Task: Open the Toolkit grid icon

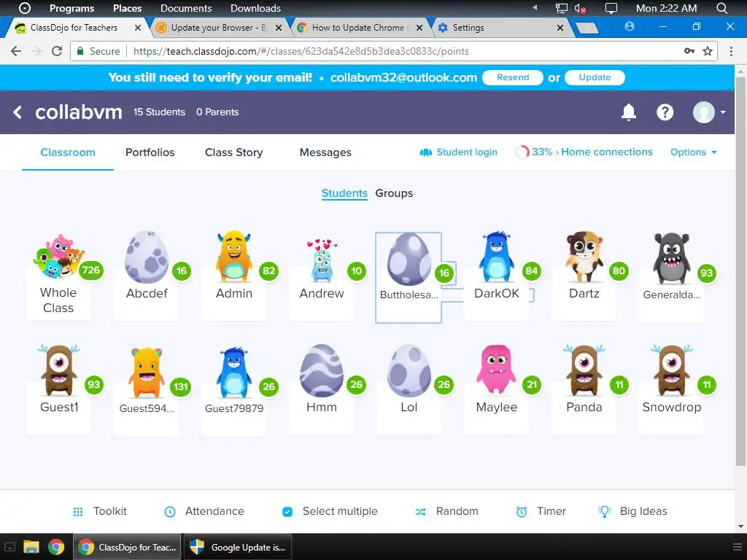Action: coord(78,512)
